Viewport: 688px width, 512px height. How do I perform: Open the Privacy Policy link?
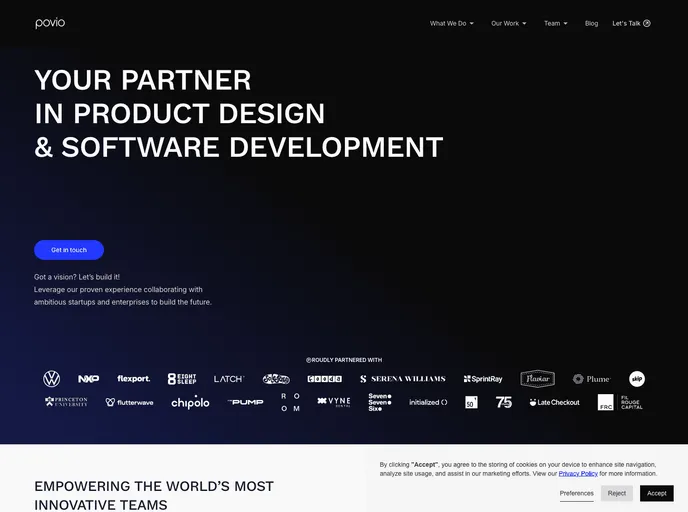578,473
